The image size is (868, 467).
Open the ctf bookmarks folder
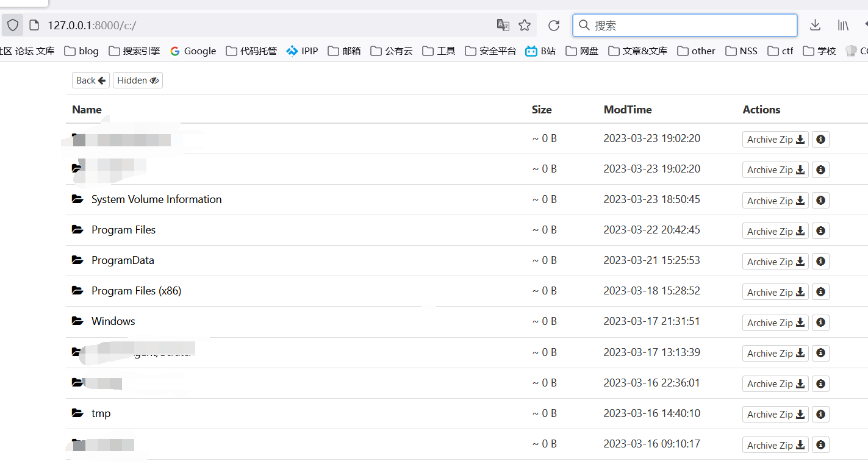[x=781, y=51]
